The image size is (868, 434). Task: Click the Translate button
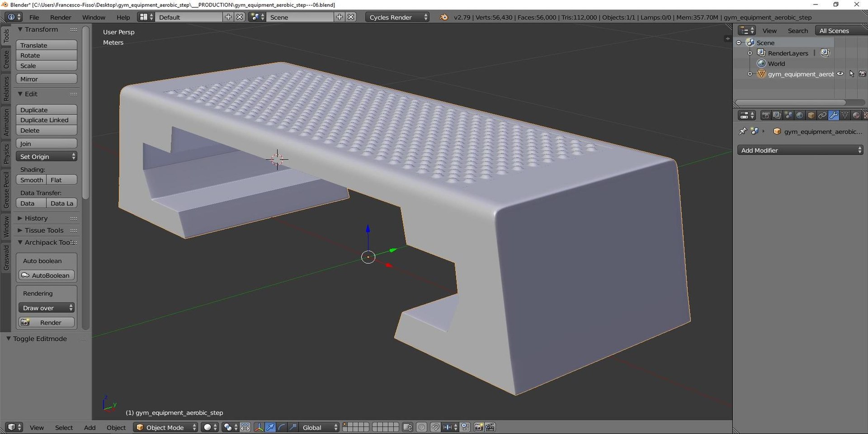(46, 45)
